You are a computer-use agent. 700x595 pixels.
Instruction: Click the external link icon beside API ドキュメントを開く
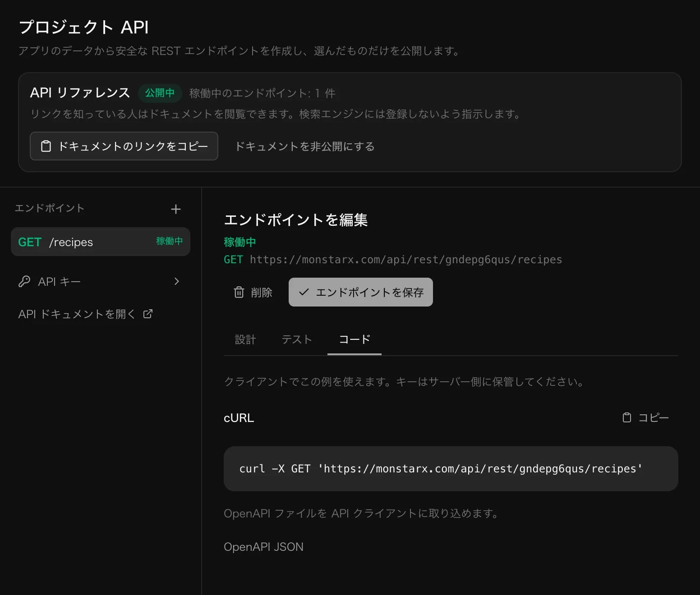147,314
